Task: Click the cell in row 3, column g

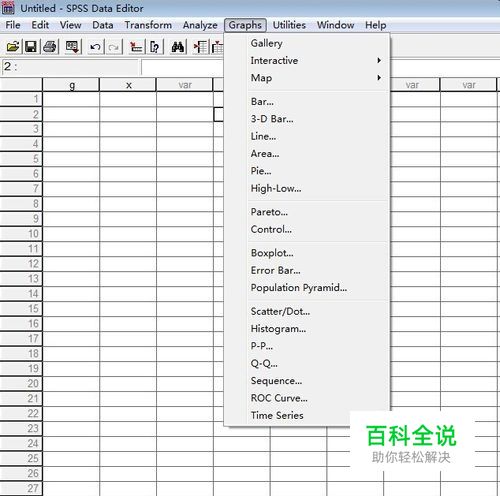Action: [x=71, y=129]
